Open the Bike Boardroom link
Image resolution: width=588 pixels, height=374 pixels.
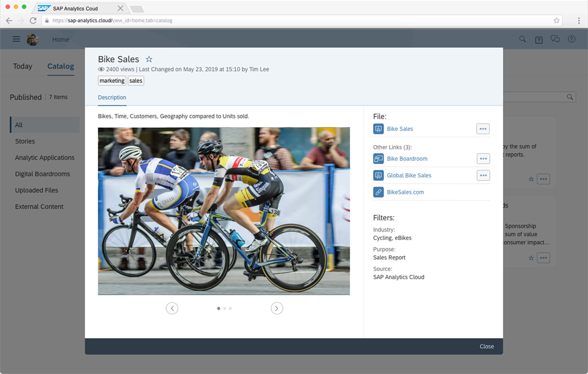(407, 159)
